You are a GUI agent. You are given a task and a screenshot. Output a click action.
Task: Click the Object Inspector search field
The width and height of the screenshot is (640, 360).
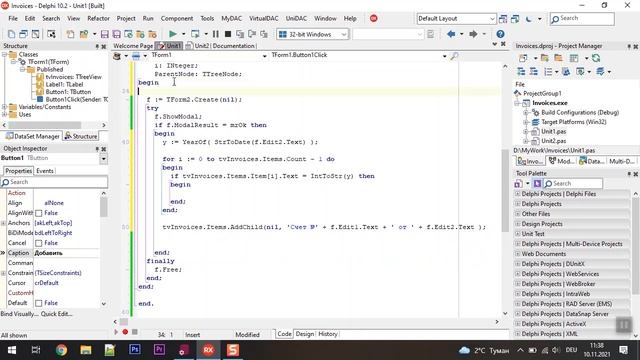[54, 182]
